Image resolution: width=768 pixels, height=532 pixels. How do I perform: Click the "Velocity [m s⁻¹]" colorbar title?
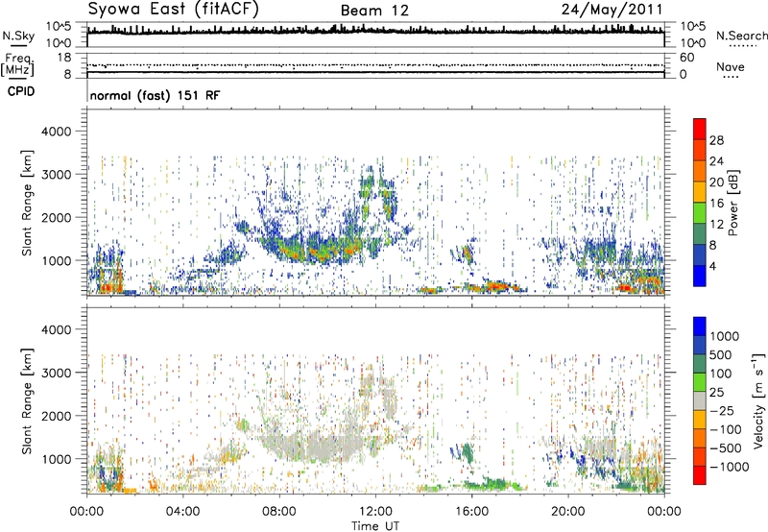click(758, 400)
